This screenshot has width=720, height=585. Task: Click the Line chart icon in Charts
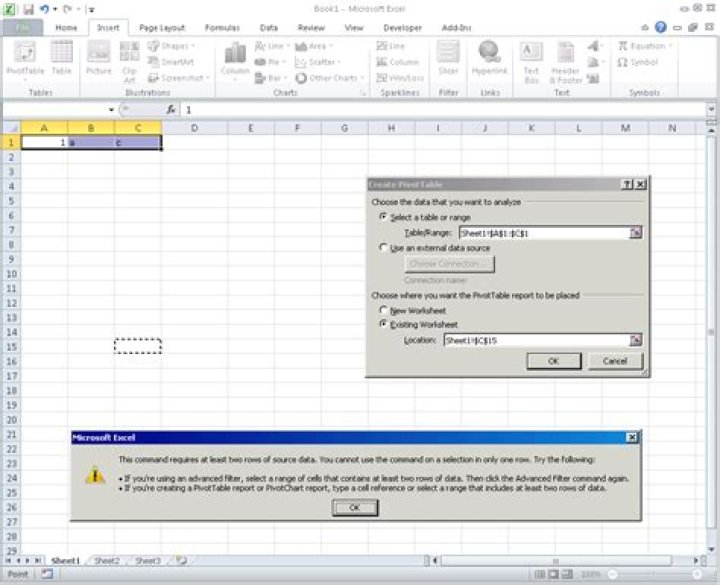click(x=260, y=46)
